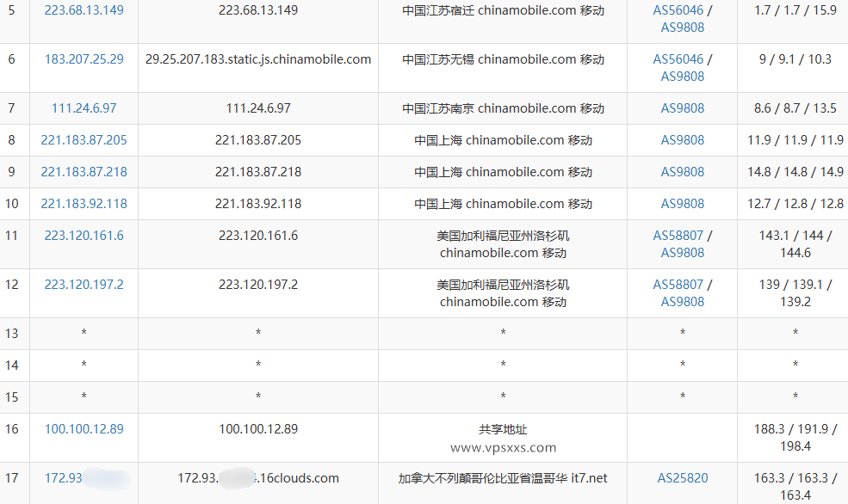
Task: Click AS9808 link in hop 11 row
Action: click(x=683, y=253)
